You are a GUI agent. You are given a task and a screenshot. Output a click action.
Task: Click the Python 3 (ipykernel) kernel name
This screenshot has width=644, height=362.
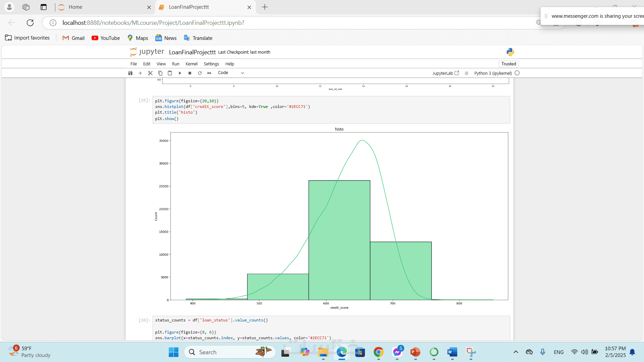coord(493,73)
